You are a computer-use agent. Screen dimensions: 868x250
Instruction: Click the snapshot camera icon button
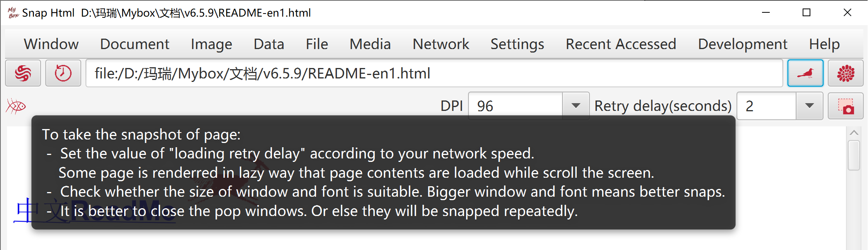point(846,106)
